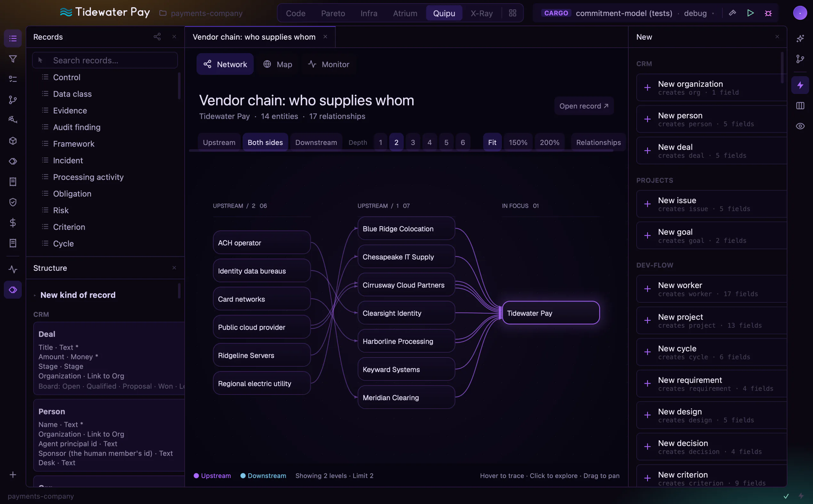This screenshot has height=504, width=813.
Task: Click the activity pulse icon in left sidebar
Action: click(x=13, y=269)
